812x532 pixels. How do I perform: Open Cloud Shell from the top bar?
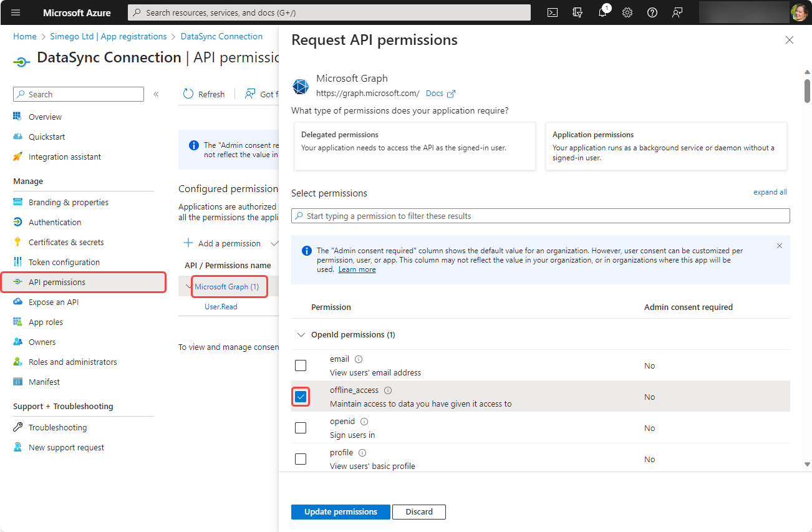(553, 12)
